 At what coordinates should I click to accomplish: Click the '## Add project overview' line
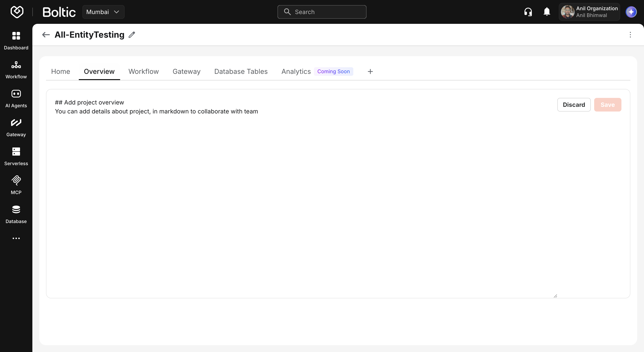pos(89,102)
